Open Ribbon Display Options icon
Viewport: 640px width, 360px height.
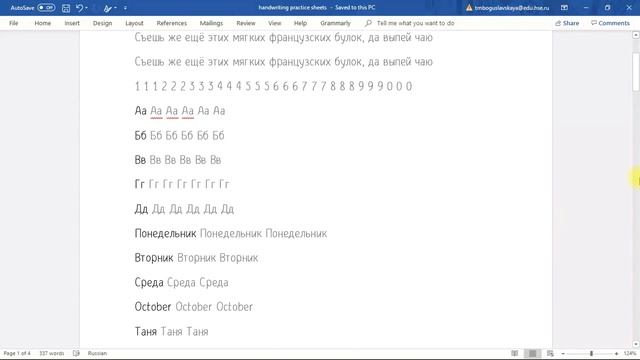coord(564,8)
